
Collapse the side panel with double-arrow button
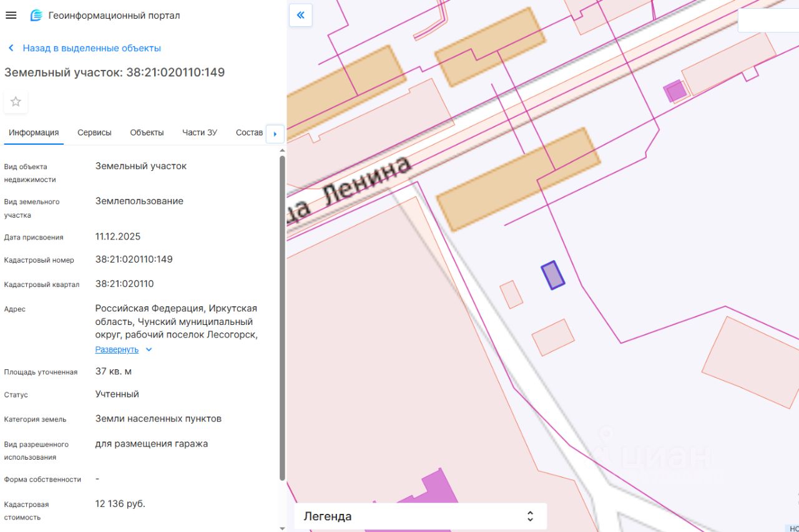coord(300,15)
